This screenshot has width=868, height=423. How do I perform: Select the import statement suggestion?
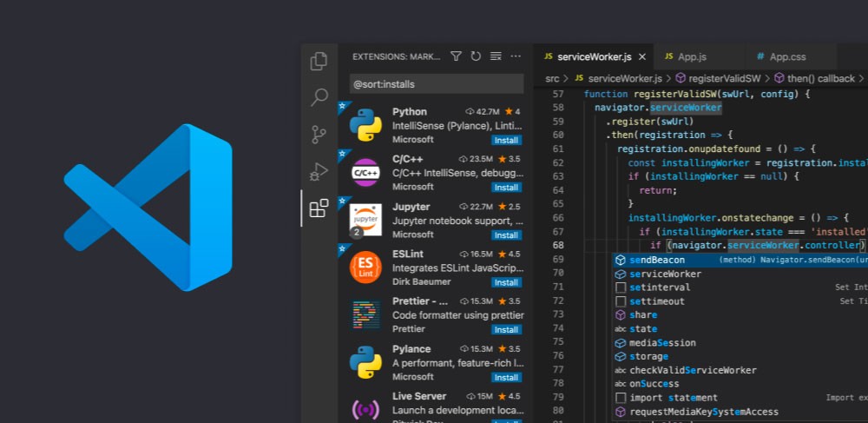click(x=740, y=398)
